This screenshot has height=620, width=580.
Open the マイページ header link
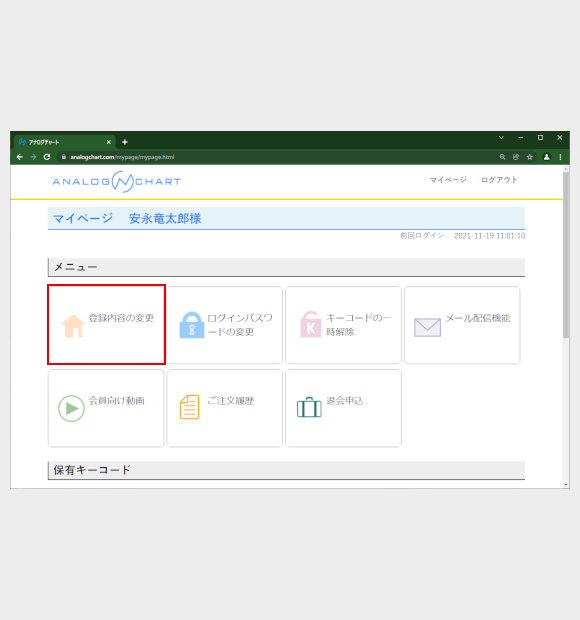coord(448,180)
